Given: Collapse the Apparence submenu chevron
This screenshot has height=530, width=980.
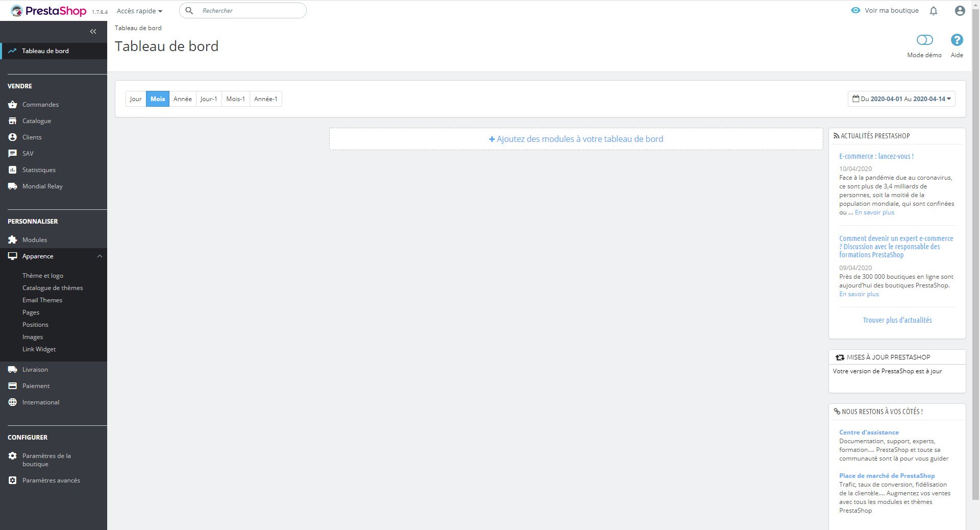Looking at the screenshot, I should click(100, 256).
